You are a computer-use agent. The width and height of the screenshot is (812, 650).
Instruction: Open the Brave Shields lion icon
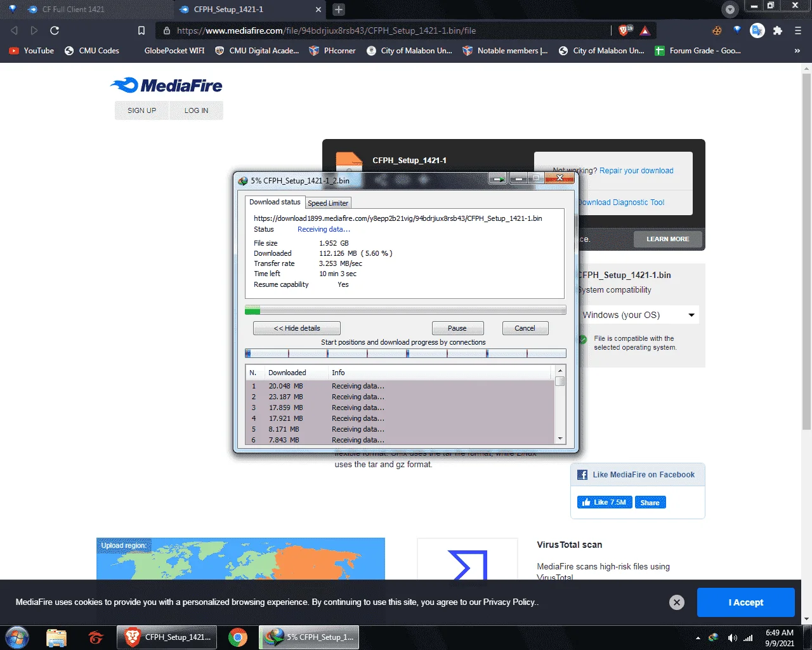click(x=624, y=30)
